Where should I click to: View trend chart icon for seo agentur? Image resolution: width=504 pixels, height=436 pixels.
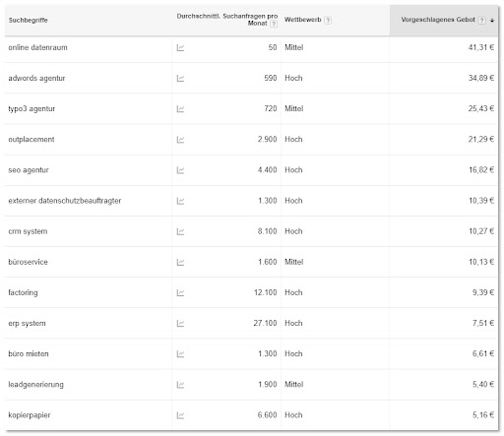(180, 170)
